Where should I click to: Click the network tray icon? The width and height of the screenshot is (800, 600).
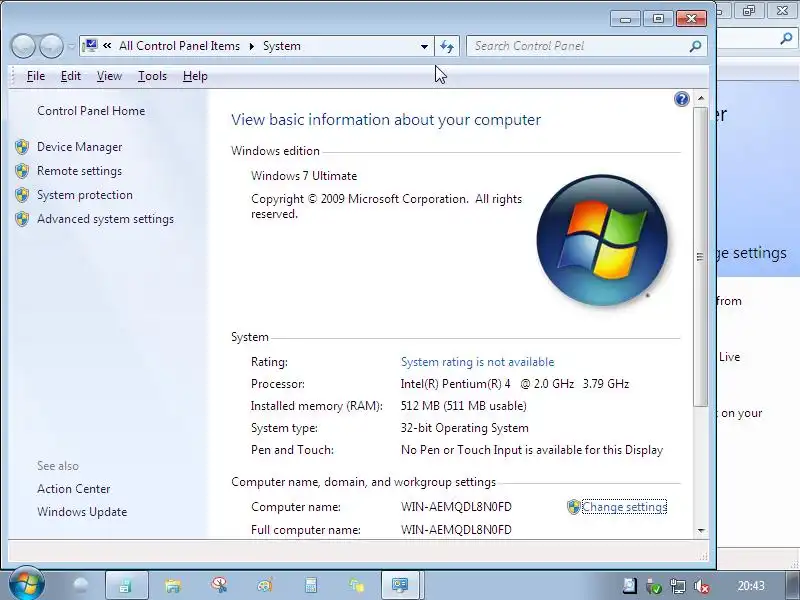[678, 586]
